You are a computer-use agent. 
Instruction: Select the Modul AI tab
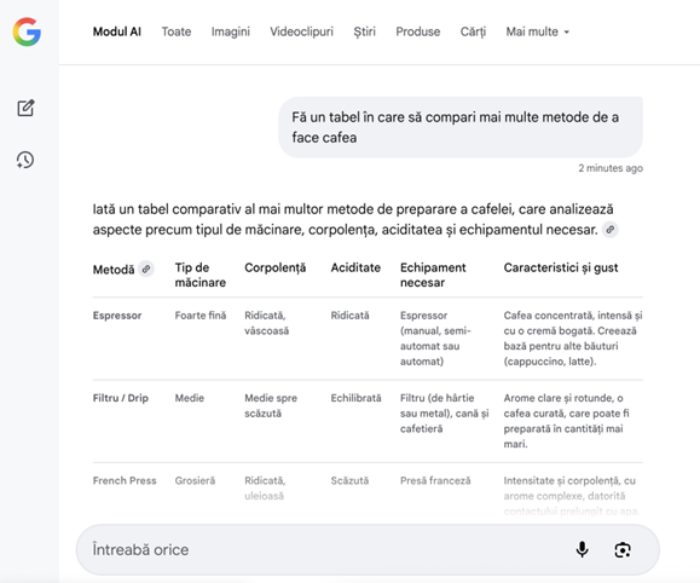tap(117, 32)
